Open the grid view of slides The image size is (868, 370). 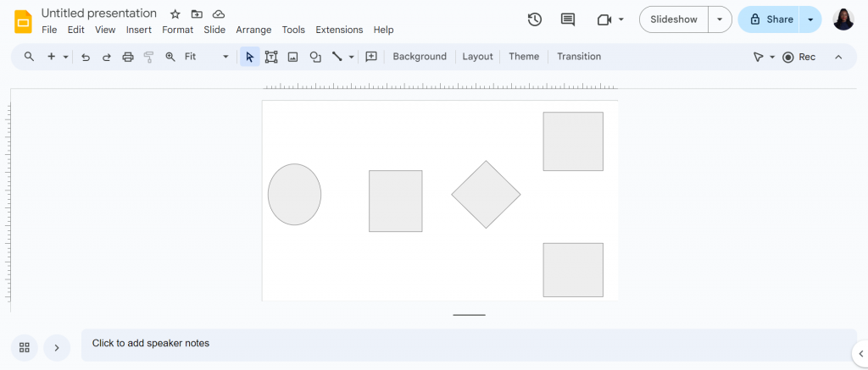pos(25,347)
